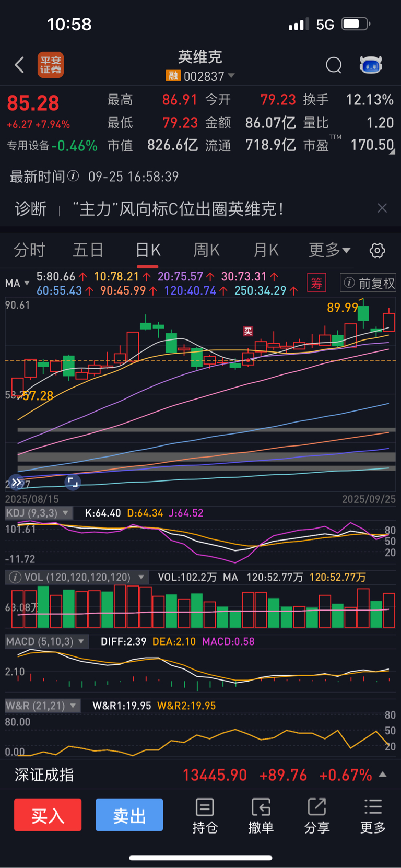Tap the 买 buy marker on chart
401x868 pixels.
click(x=248, y=331)
